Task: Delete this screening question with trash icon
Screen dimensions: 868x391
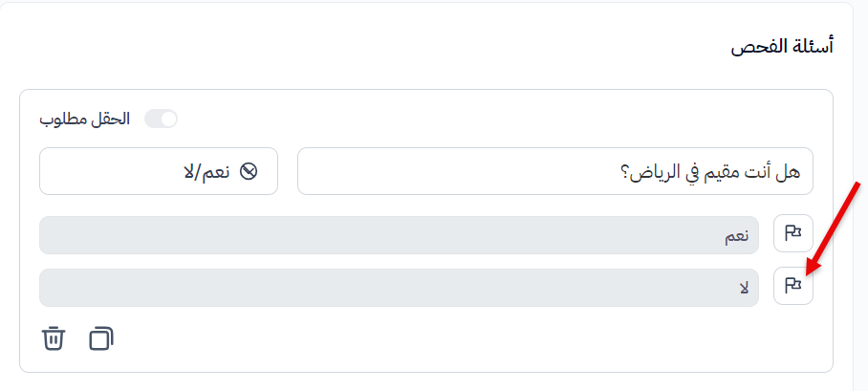Action: [54, 338]
